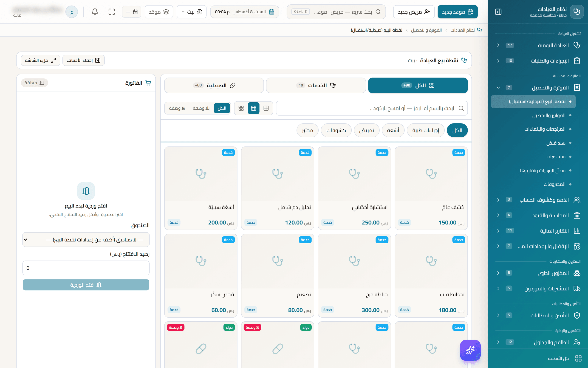Click the search magnifier in items search
The image size is (588, 368).
pyautogui.click(x=461, y=108)
